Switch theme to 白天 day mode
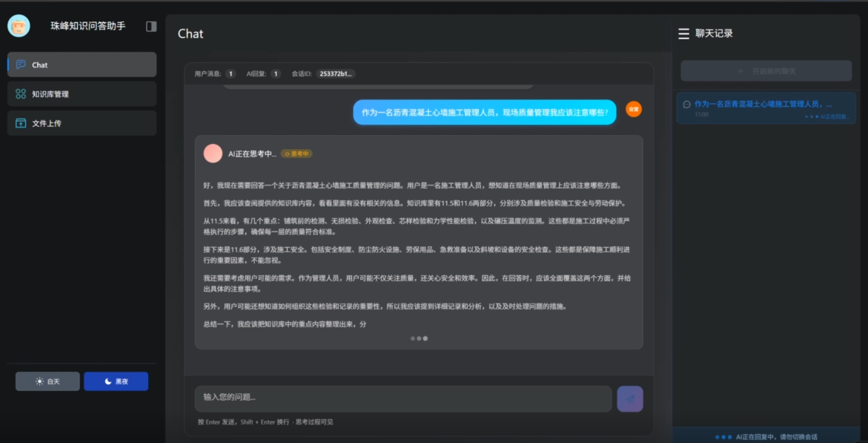Screen dimensions: 868x443 47,381
